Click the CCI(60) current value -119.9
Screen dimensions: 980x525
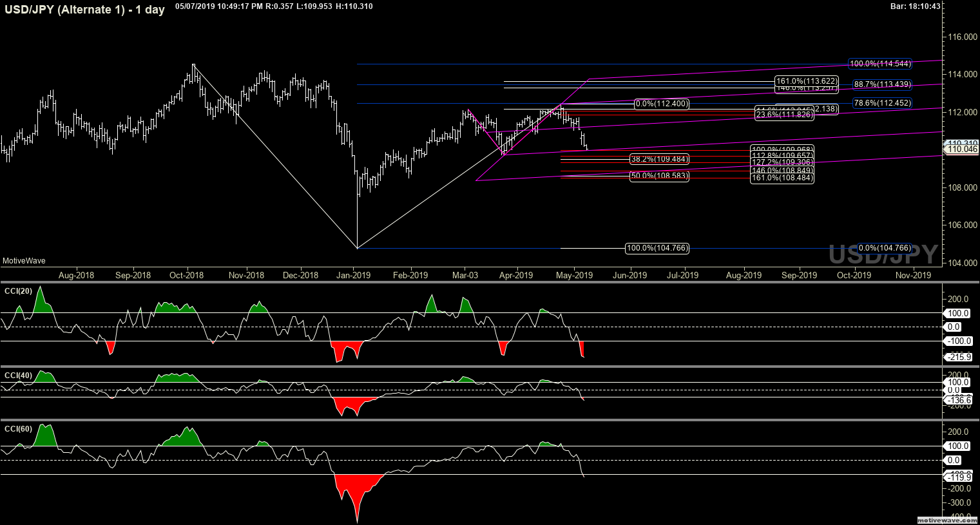958,477
